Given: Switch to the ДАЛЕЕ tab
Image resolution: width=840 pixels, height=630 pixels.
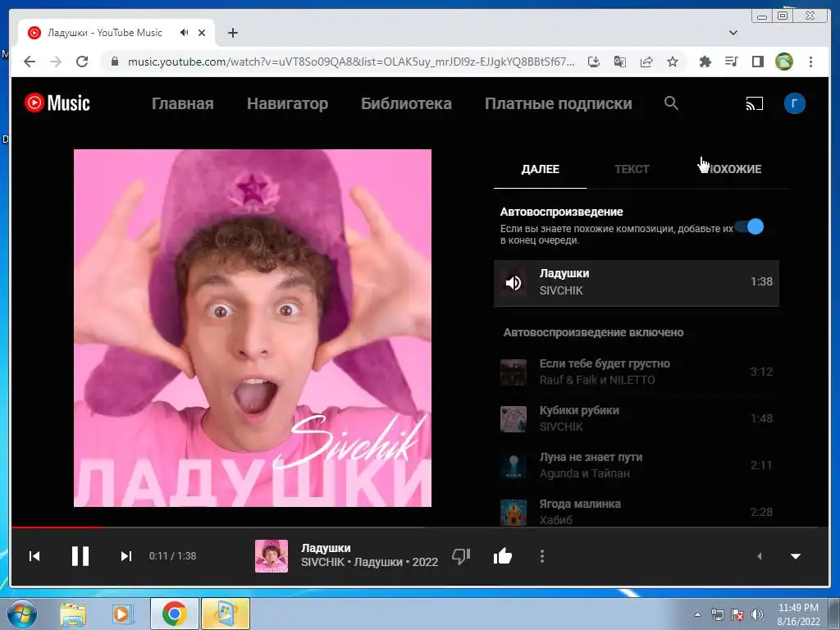Looking at the screenshot, I should point(540,169).
